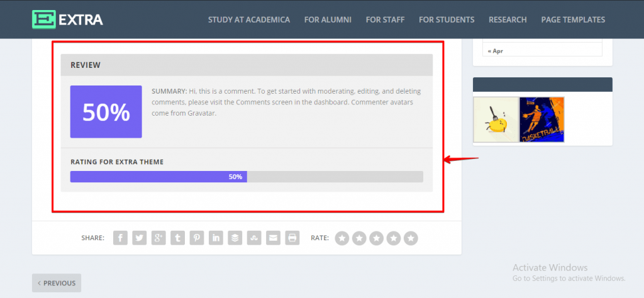Click the Buffer share icon
Viewport: 644px width, 298px height.
(x=235, y=238)
